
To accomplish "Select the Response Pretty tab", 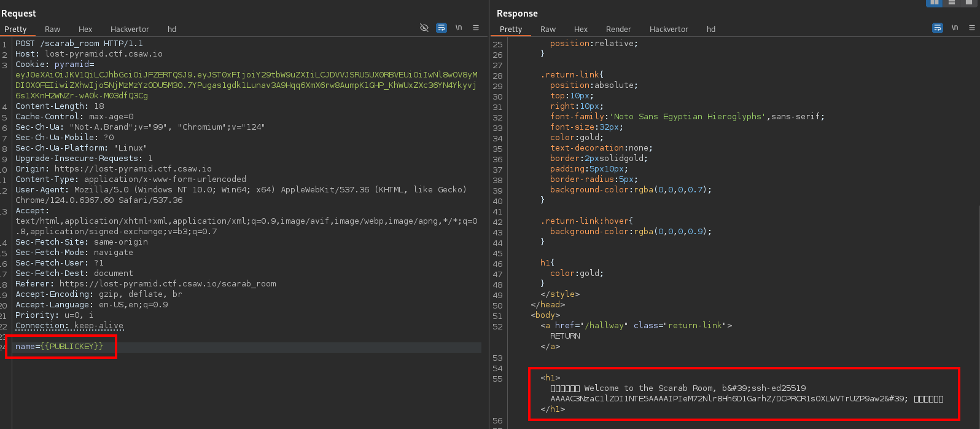I will 511,29.
